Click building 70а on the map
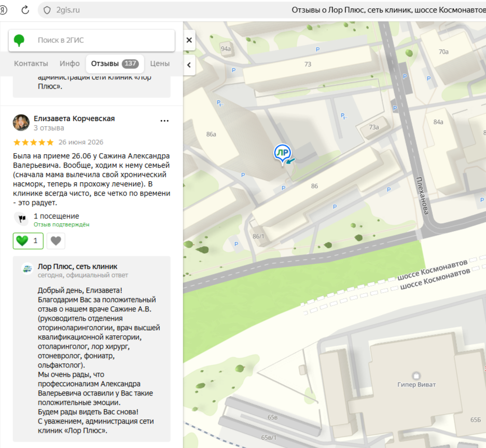The height and width of the screenshot is (448, 486). 443,52
